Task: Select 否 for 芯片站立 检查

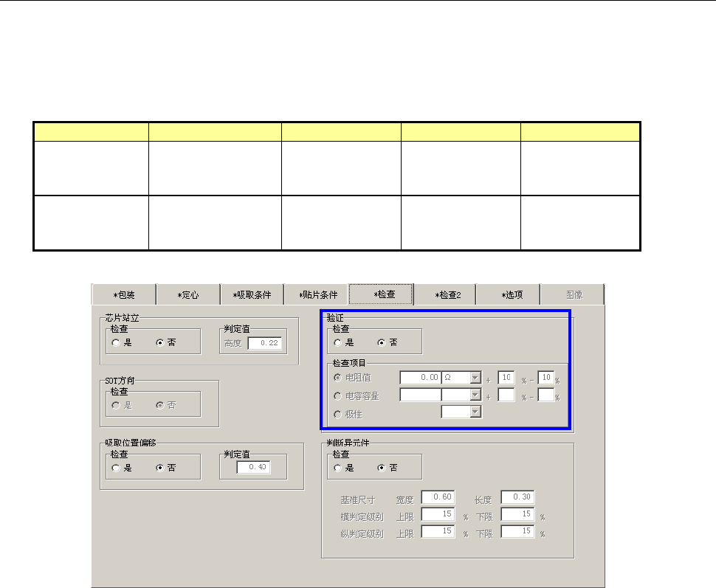Action: point(160,342)
